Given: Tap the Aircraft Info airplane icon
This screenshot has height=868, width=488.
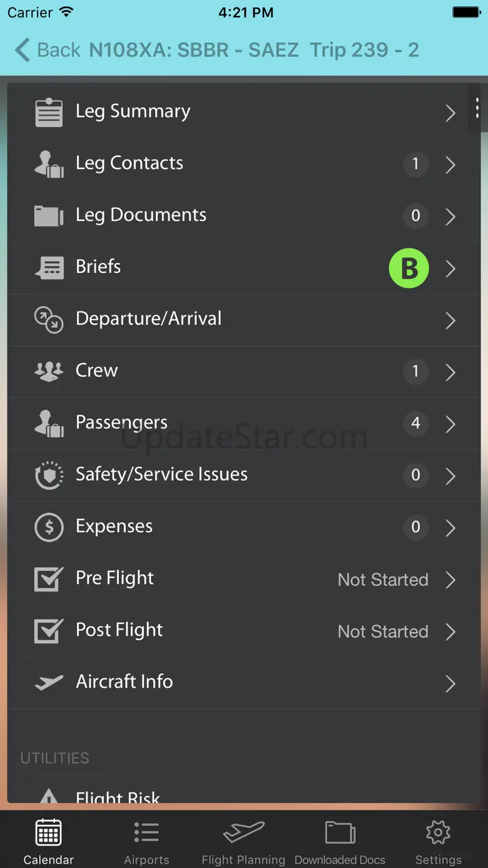Looking at the screenshot, I should click(x=49, y=683).
